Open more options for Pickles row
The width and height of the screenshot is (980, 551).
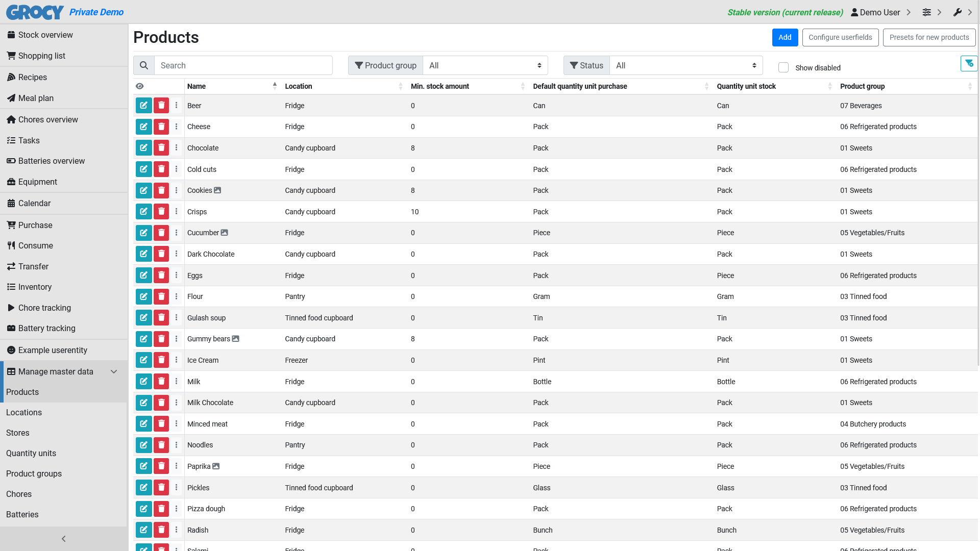click(x=176, y=488)
